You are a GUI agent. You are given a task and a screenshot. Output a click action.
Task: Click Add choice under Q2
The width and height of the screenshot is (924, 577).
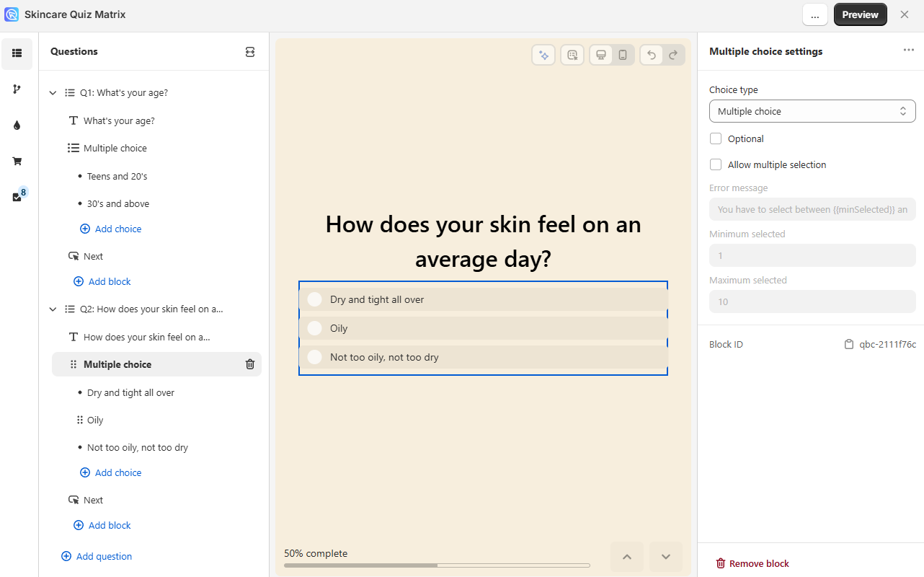coord(110,472)
